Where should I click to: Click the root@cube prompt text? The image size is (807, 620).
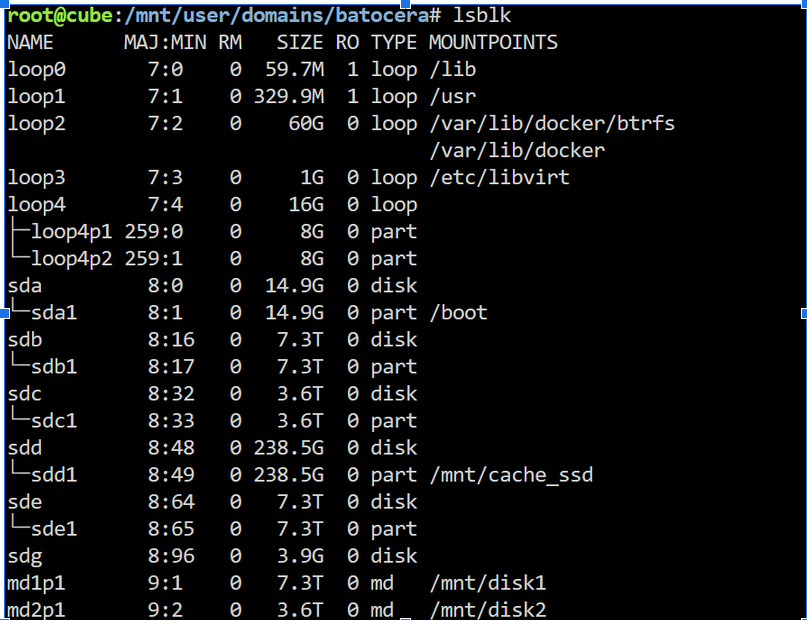tap(57, 17)
